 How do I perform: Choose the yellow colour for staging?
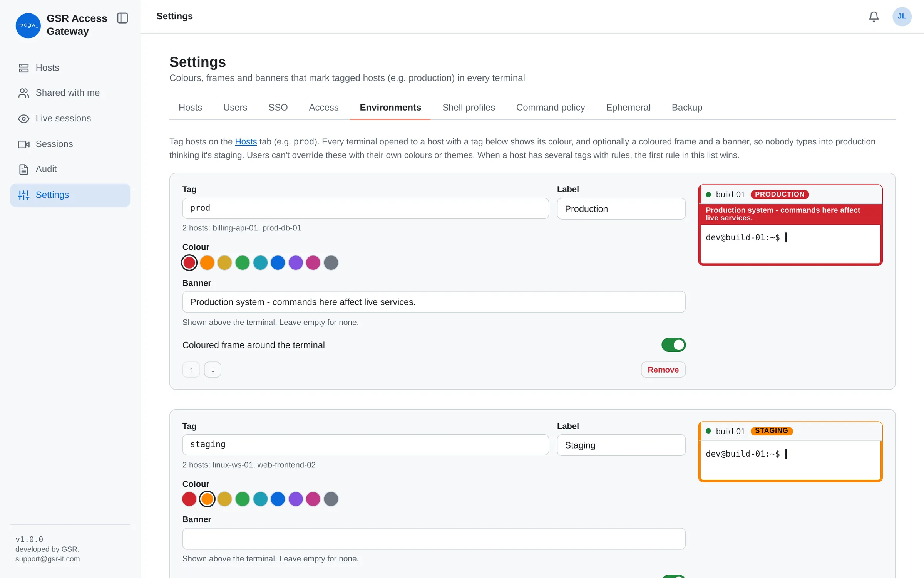pos(225,499)
